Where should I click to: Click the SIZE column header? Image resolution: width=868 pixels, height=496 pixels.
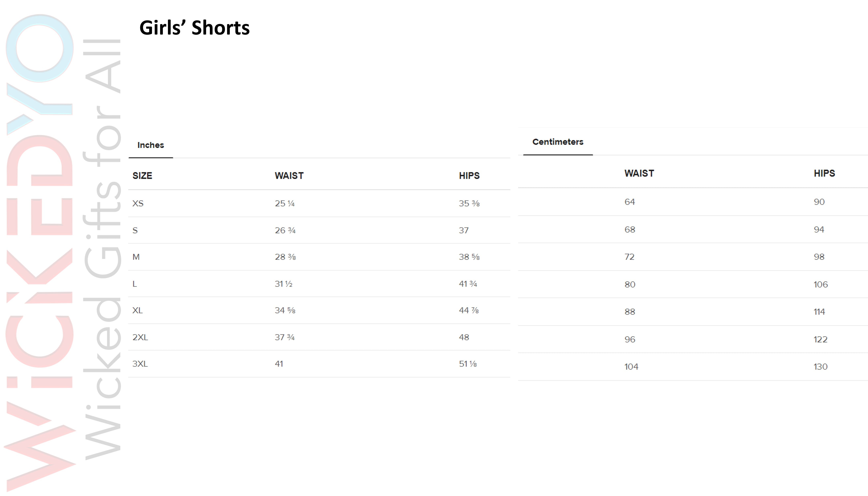pos(142,175)
